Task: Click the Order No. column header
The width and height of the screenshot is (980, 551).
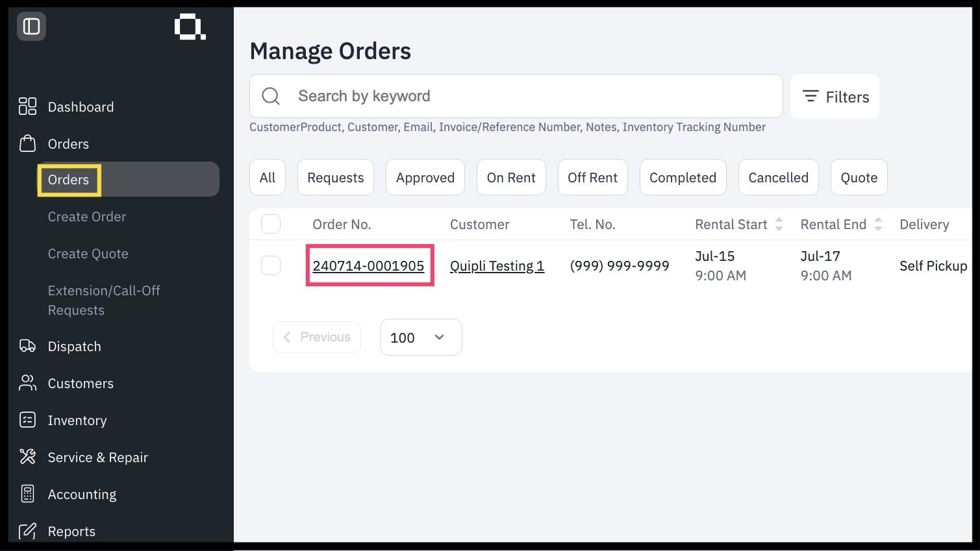Action: coord(342,225)
